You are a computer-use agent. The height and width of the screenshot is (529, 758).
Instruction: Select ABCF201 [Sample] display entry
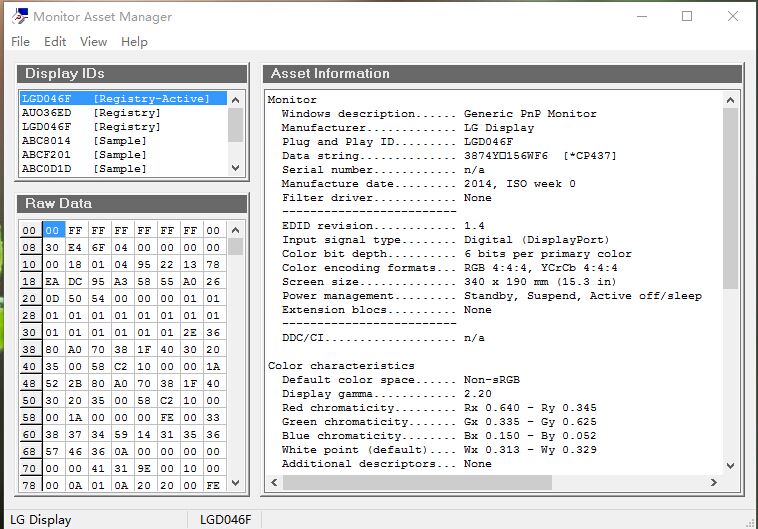(x=123, y=155)
